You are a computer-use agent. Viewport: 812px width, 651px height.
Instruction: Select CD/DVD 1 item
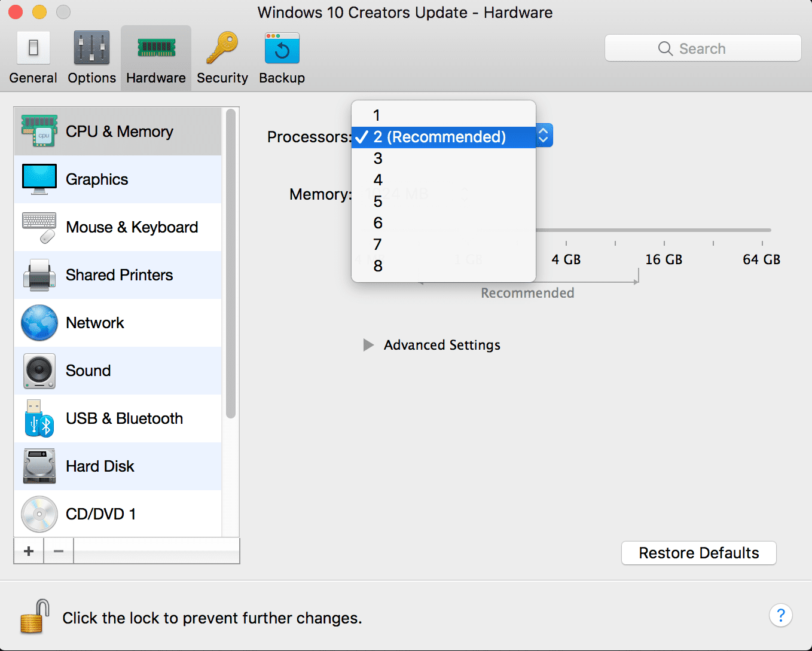118,514
